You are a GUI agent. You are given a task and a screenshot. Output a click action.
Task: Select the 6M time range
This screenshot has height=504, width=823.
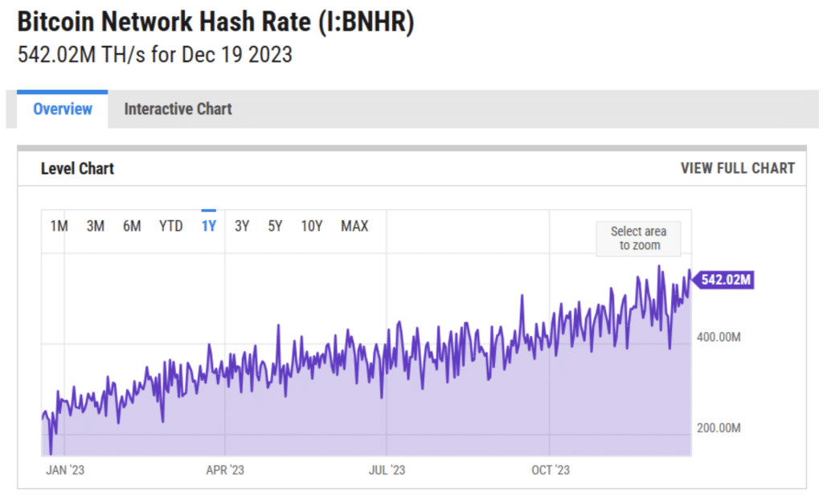131,226
